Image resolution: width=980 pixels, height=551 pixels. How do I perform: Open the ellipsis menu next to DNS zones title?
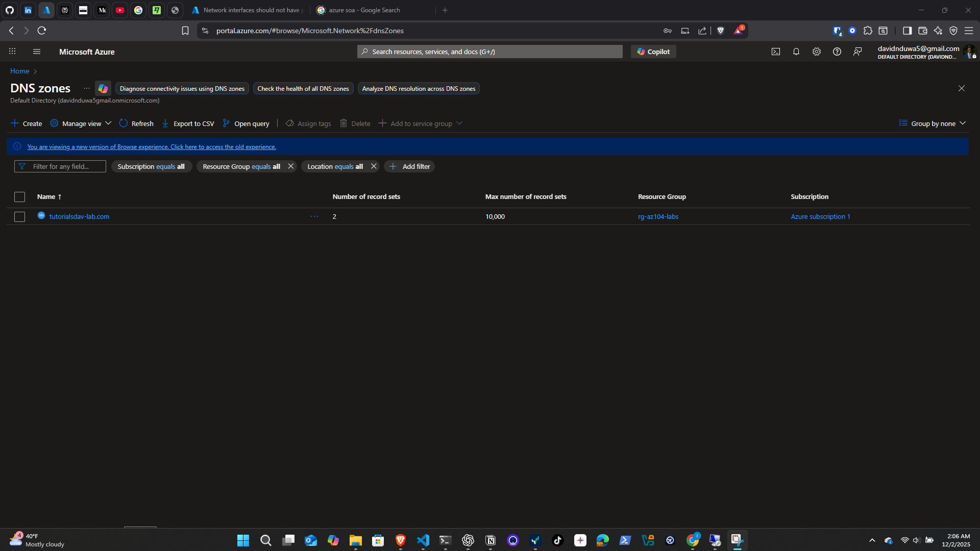(87, 88)
